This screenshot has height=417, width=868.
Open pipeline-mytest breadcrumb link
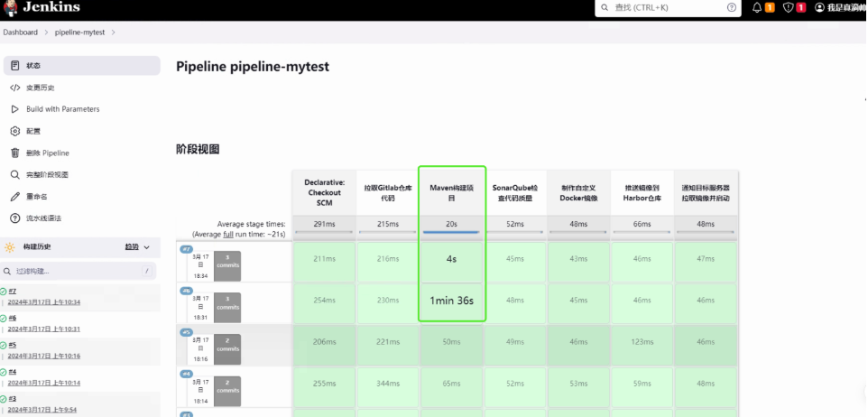point(79,32)
